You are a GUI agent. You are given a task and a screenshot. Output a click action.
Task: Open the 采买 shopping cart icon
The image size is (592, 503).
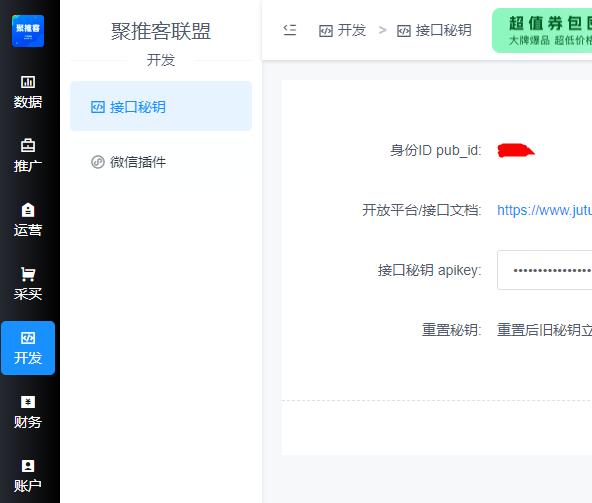(x=28, y=274)
